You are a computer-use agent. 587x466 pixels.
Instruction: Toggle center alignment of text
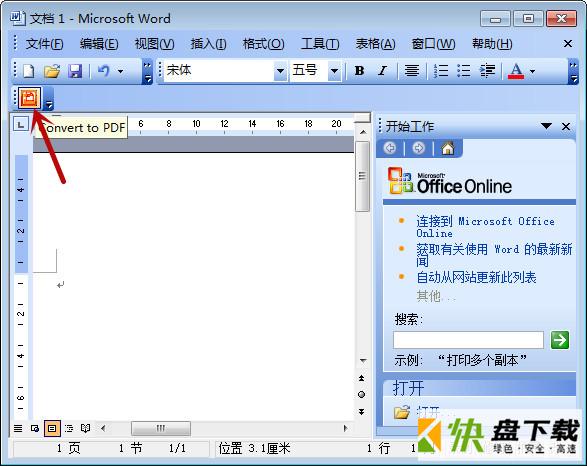412,70
